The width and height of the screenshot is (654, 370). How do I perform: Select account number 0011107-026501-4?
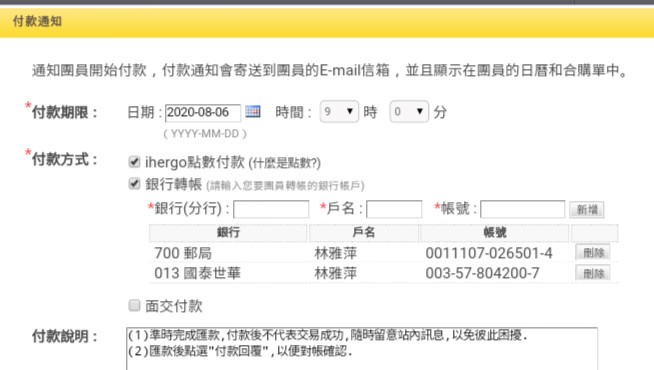click(489, 253)
